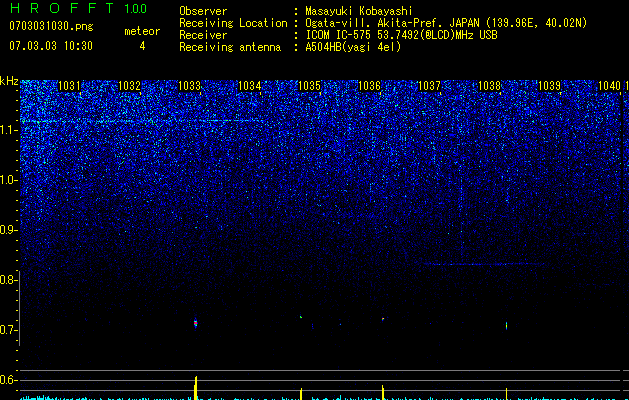Click the 0.6 frequency axis label

[x=8, y=380]
